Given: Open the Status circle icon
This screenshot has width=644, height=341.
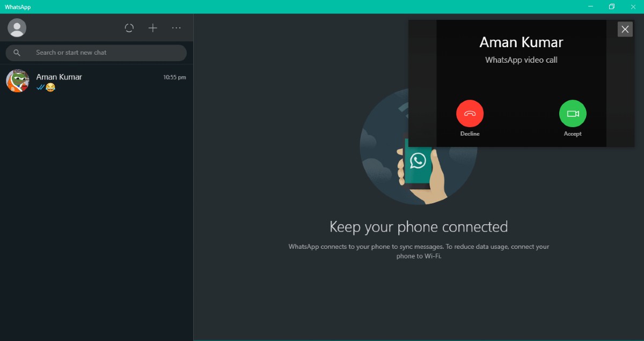Looking at the screenshot, I should coord(129,28).
